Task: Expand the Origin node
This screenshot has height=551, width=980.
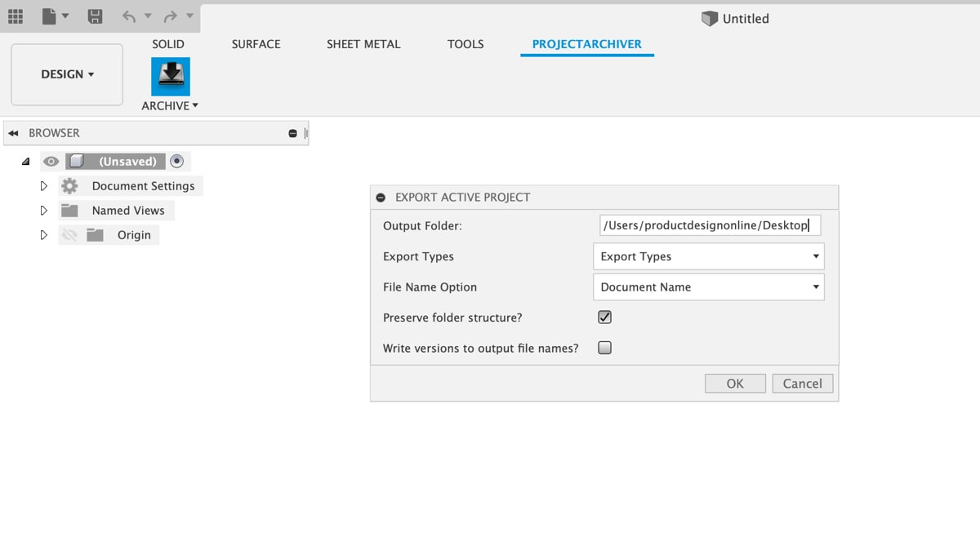Action: (x=44, y=235)
